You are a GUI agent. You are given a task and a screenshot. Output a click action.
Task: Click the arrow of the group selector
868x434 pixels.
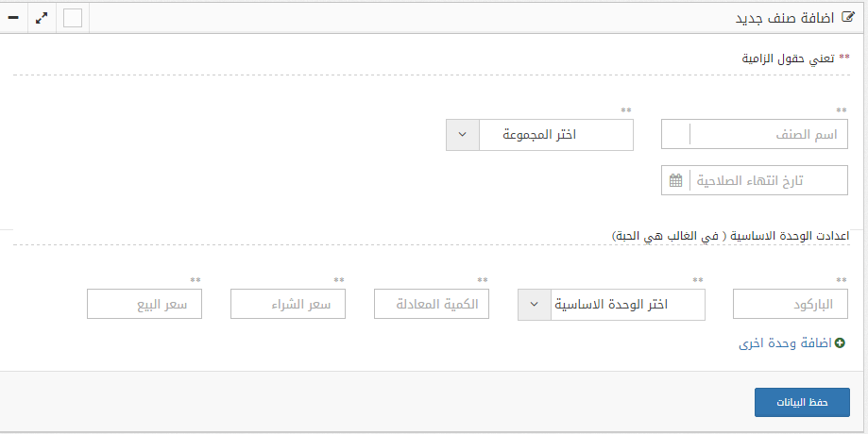pos(463,135)
